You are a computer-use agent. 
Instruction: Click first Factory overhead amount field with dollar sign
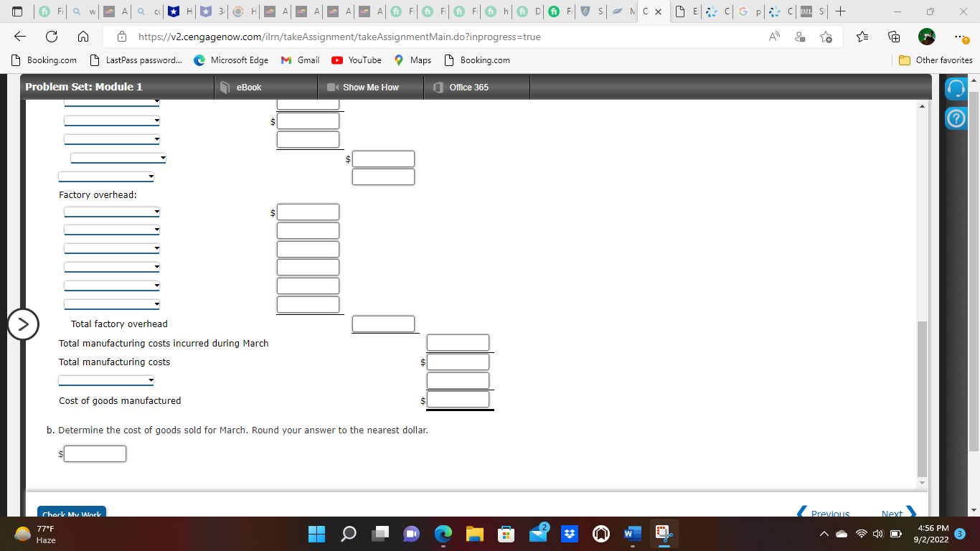[308, 212]
